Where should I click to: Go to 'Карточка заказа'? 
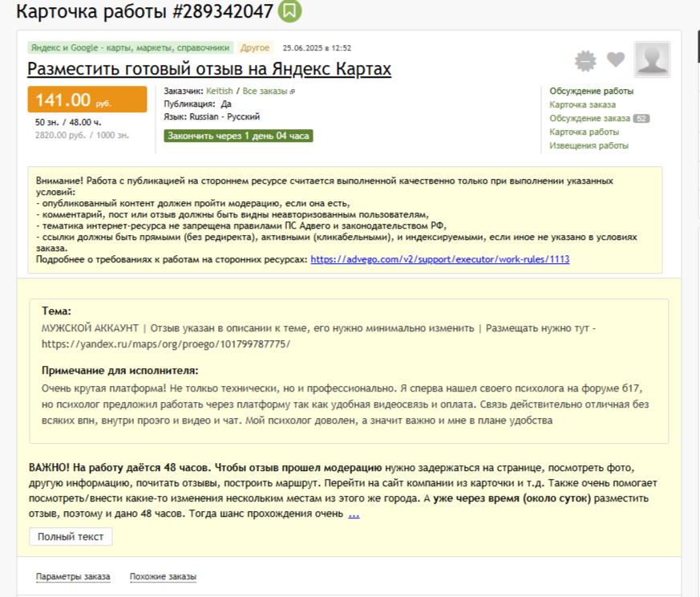tap(582, 104)
